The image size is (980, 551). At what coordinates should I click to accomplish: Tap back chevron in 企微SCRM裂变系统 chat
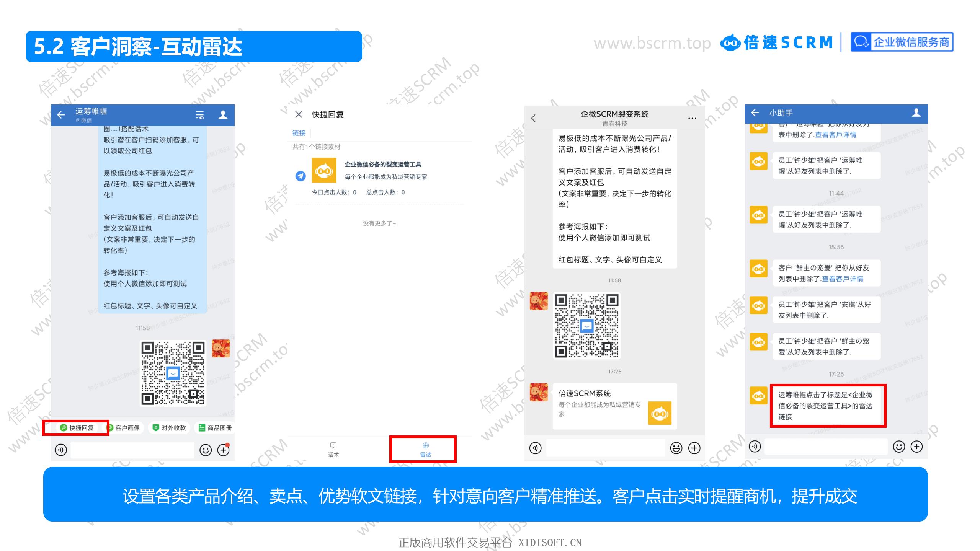pyautogui.click(x=534, y=118)
